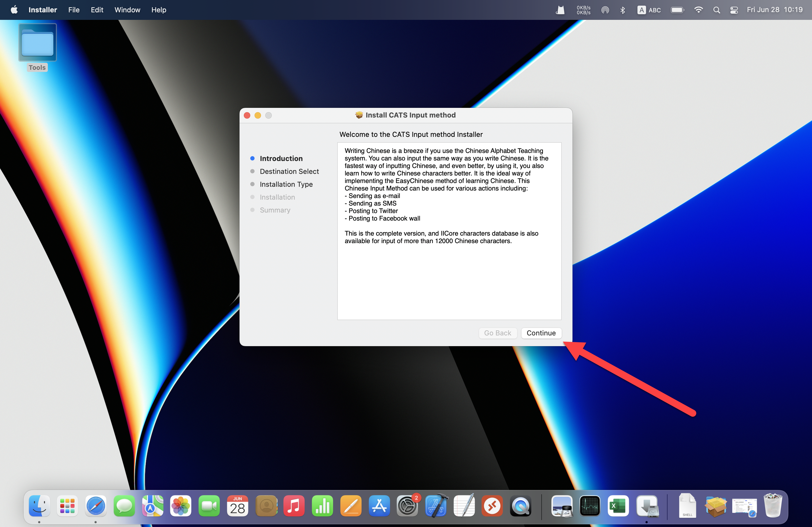Open the Help menu
The height and width of the screenshot is (527, 812).
[x=159, y=10]
